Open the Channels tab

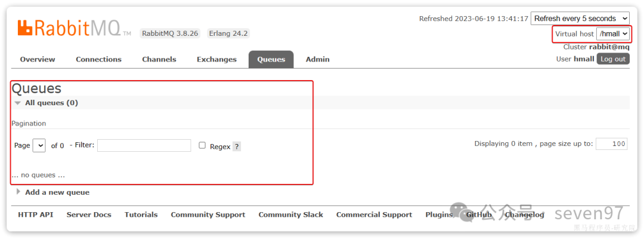(x=159, y=59)
